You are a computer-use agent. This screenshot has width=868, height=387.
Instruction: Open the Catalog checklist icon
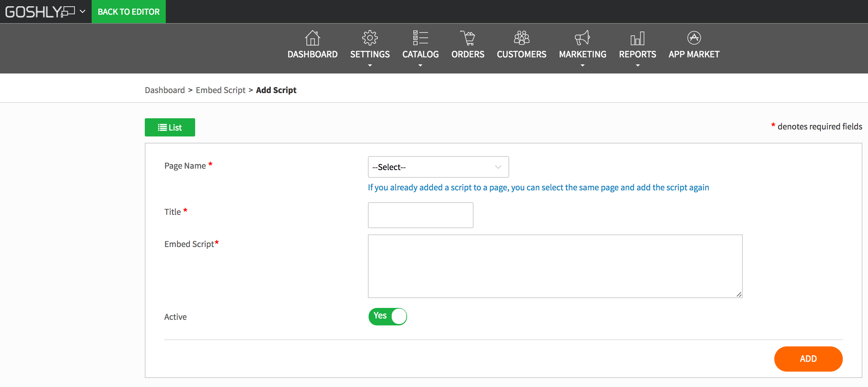(x=420, y=38)
